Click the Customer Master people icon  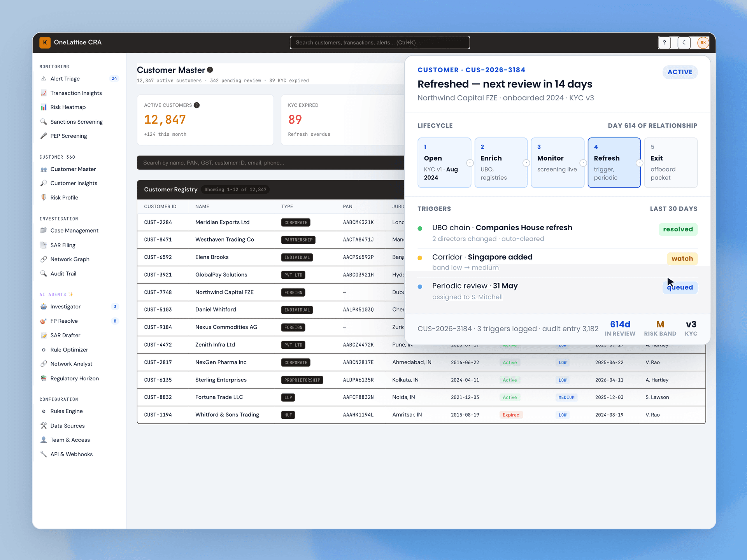pyautogui.click(x=44, y=169)
